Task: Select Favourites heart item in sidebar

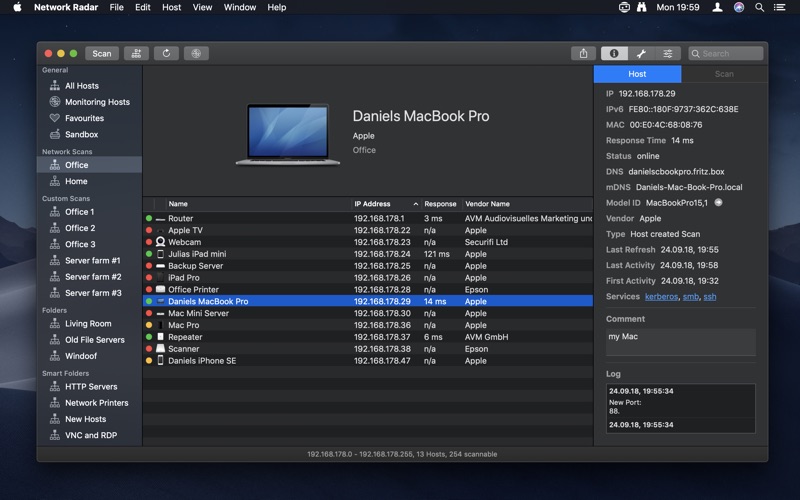Action: tap(84, 118)
